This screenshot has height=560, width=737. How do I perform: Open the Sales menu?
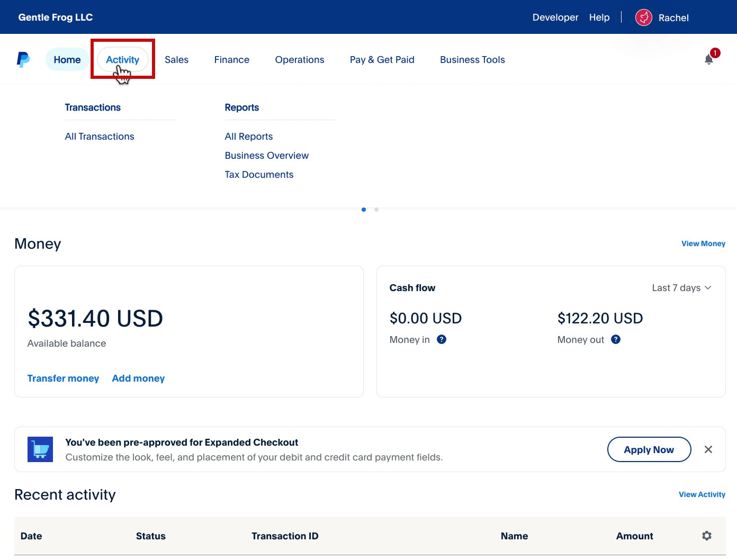pos(176,60)
